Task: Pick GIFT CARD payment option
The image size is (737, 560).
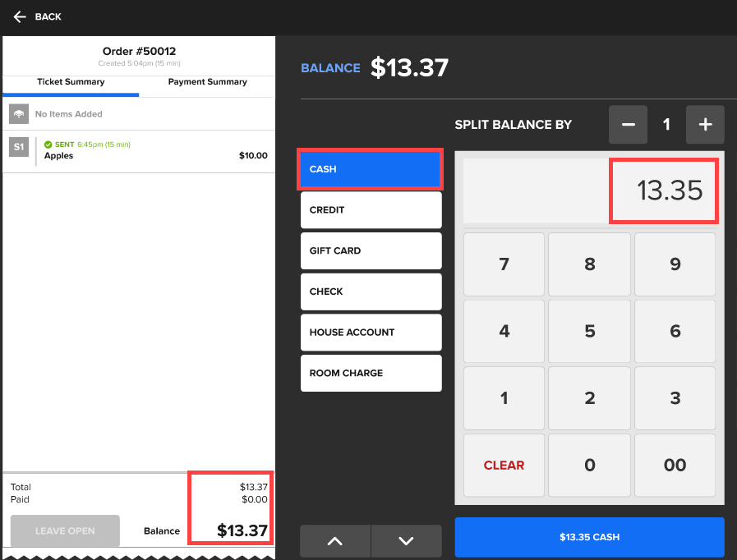Action: pyautogui.click(x=371, y=250)
